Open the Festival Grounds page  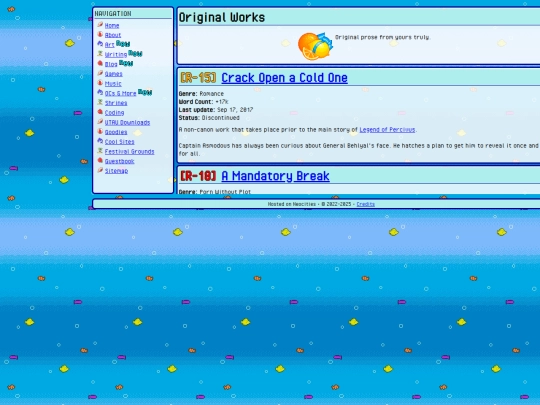(129, 152)
